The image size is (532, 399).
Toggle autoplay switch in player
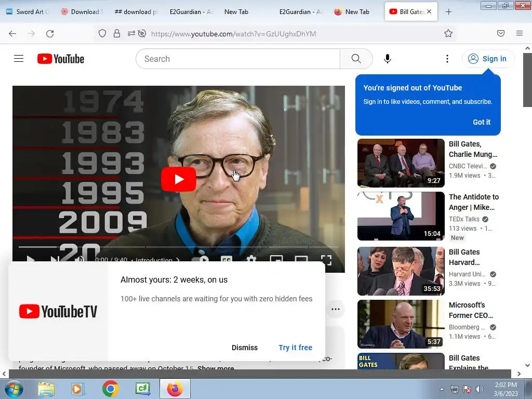click(x=200, y=259)
